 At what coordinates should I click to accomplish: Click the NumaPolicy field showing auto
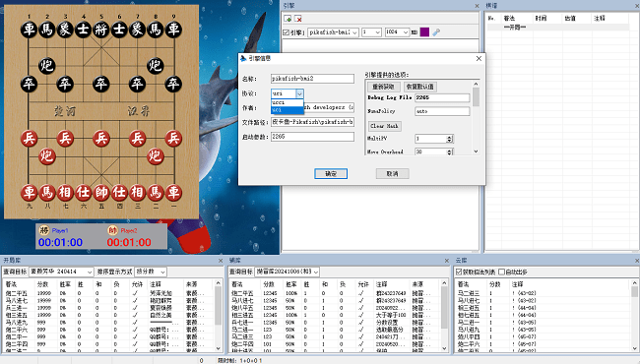click(442, 111)
